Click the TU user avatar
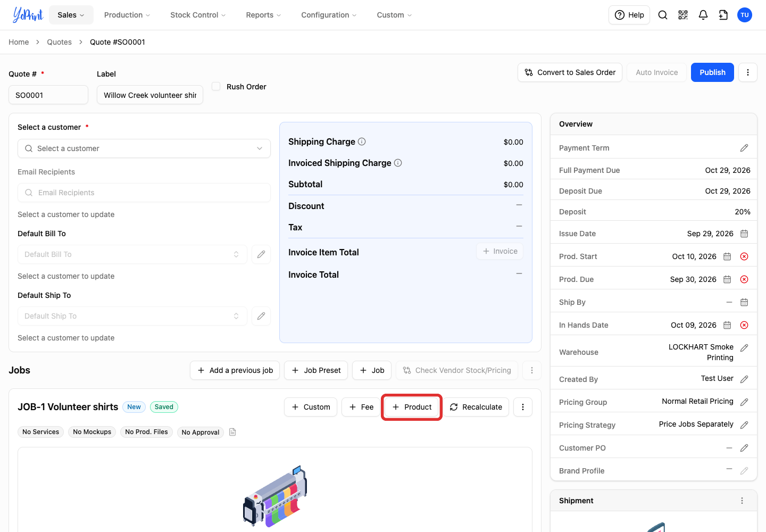766x532 pixels. 745,15
